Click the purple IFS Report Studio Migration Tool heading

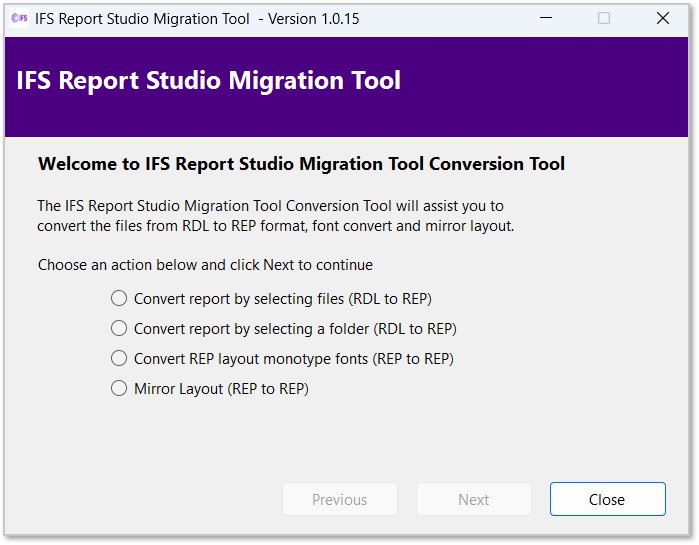tap(209, 81)
